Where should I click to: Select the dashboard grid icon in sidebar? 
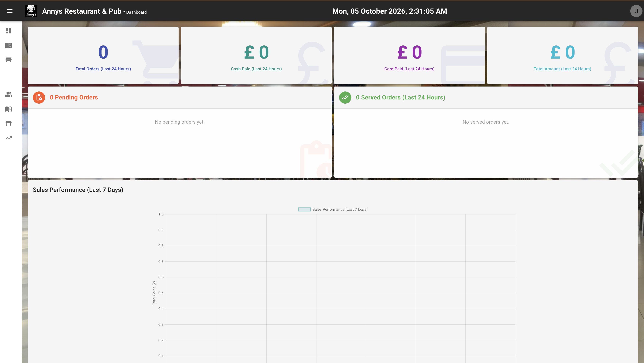(9, 31)
